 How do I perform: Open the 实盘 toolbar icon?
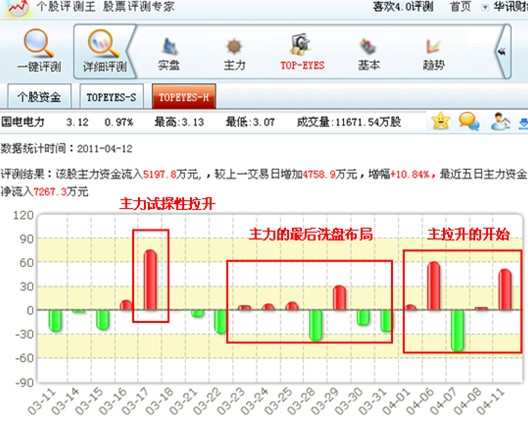170,46
